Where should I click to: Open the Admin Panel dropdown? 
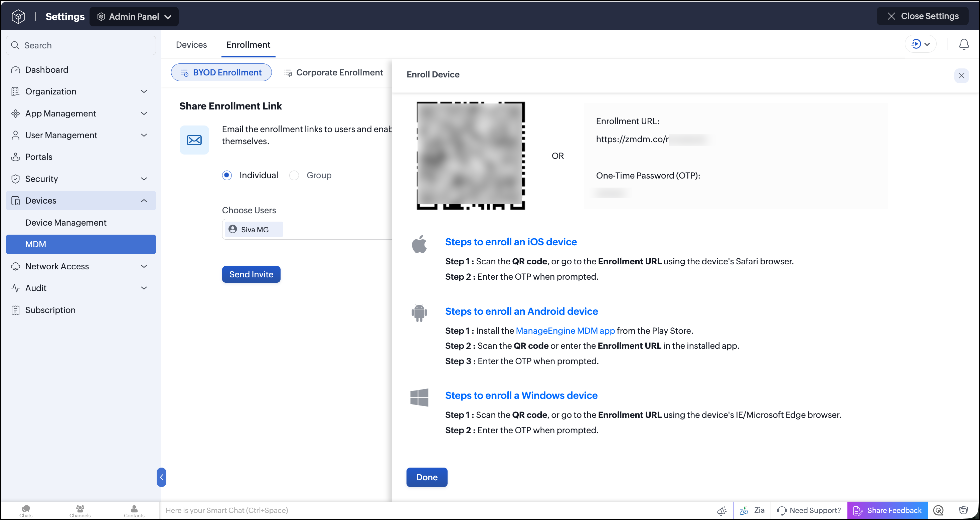[x=134, y=17]
